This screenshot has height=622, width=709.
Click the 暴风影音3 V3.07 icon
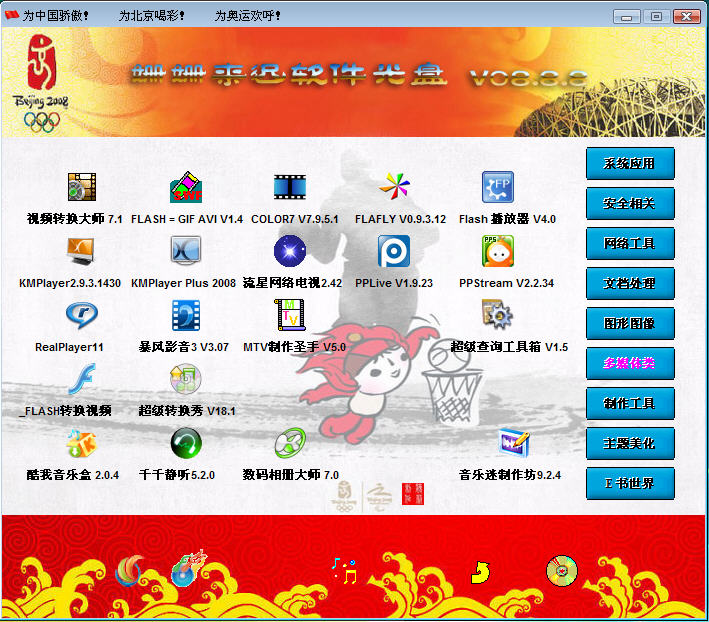[186, 315]
